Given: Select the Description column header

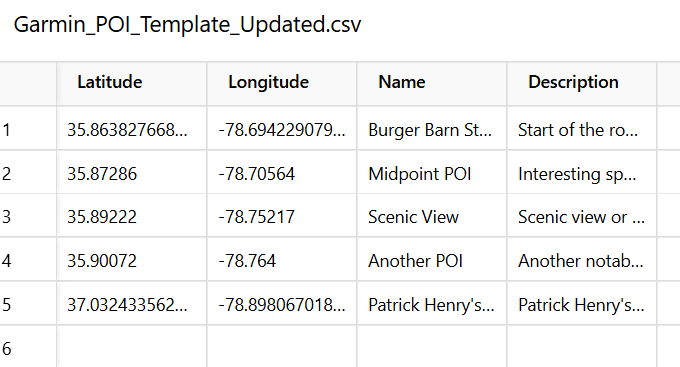Looking at the screenshot, I should pos(582,83).
